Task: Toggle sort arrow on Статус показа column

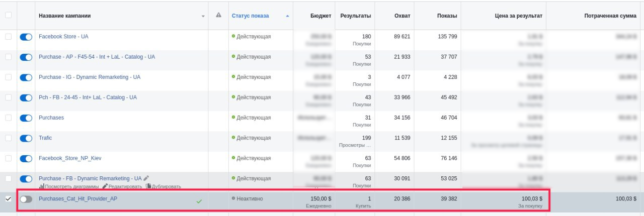Action: tap(287, 16)
